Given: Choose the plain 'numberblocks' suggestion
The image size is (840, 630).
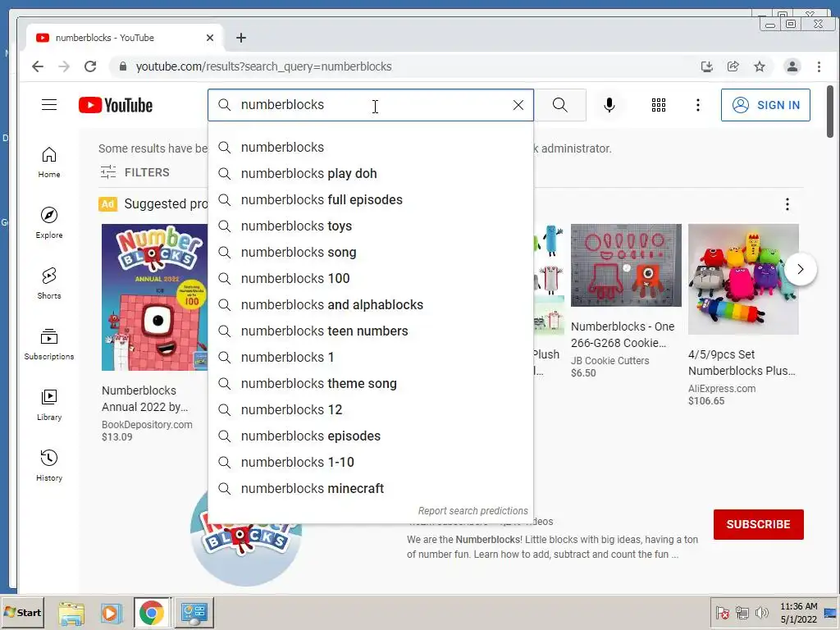Looking at the screenshot, I should (x=371, y=148).
